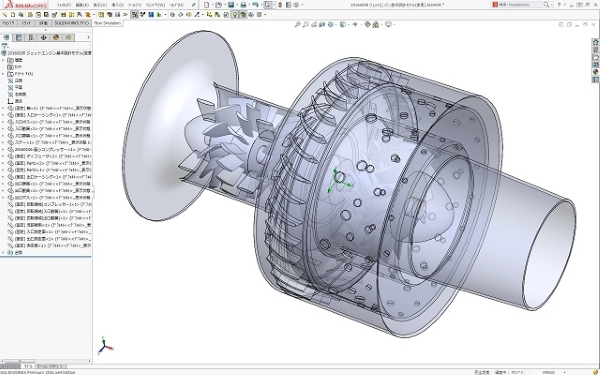
Task: Open the 挿入(I) menu
Action: [x=117, y=5]
